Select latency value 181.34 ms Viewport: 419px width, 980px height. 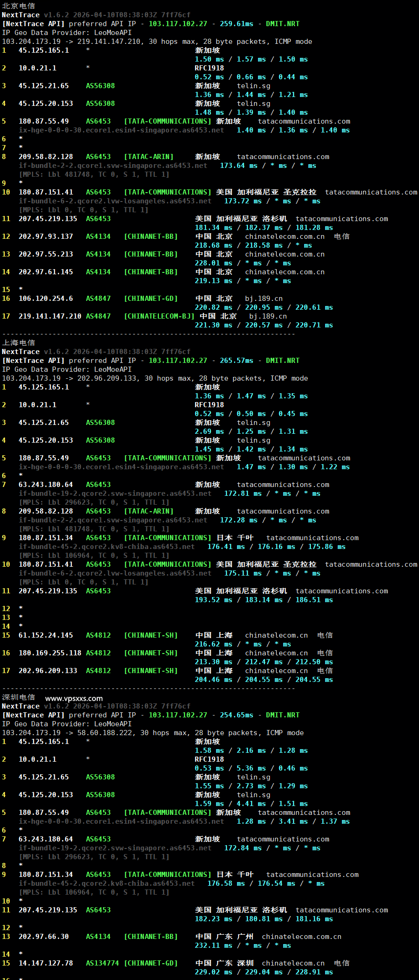[213, 228]
